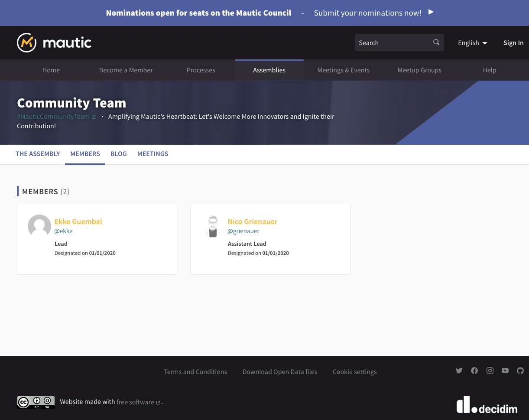Open the GitHub social link icon
This screenshot has width=529, height=420.
(520, 371)
